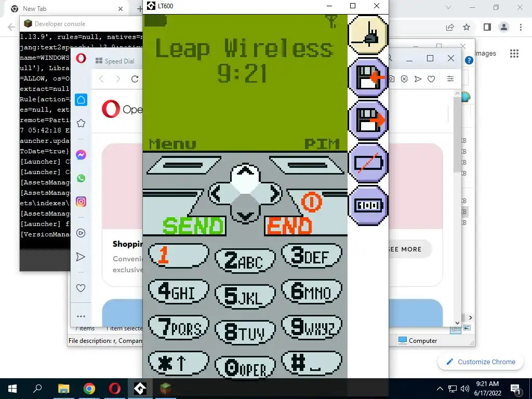Tap the 9 WXYZ key
The height and width of the screenshot is (399, 532).
(x=312, y=327)
